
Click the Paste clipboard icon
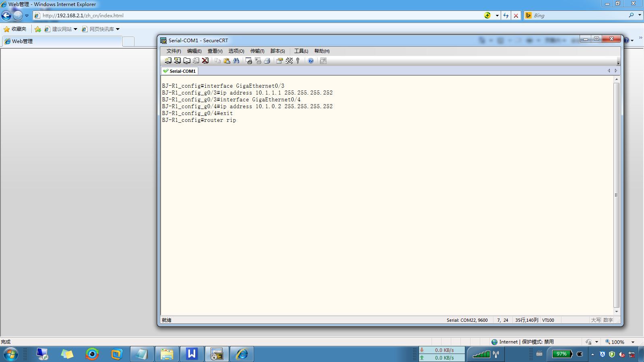tap(227, 61)
